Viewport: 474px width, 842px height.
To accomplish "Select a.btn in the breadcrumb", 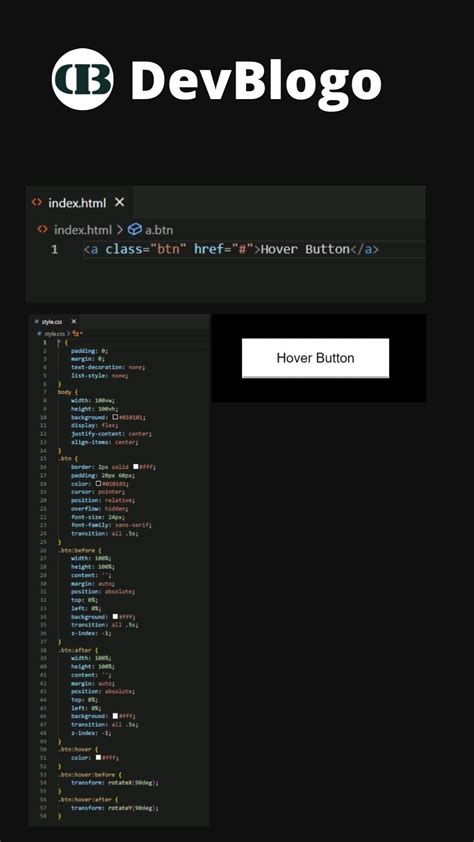I will pos(159,230).
